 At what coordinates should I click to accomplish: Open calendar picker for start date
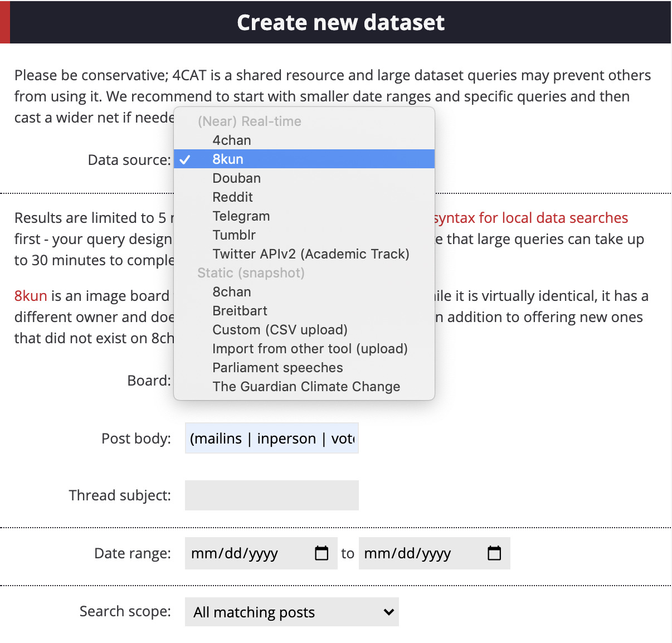pyautogui.click(x=322, y=553)
